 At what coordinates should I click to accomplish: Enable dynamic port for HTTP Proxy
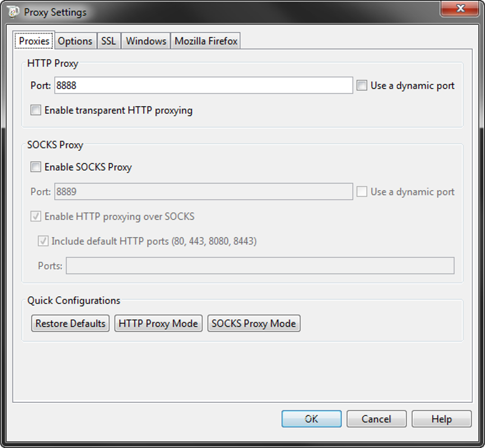point(361,86)
